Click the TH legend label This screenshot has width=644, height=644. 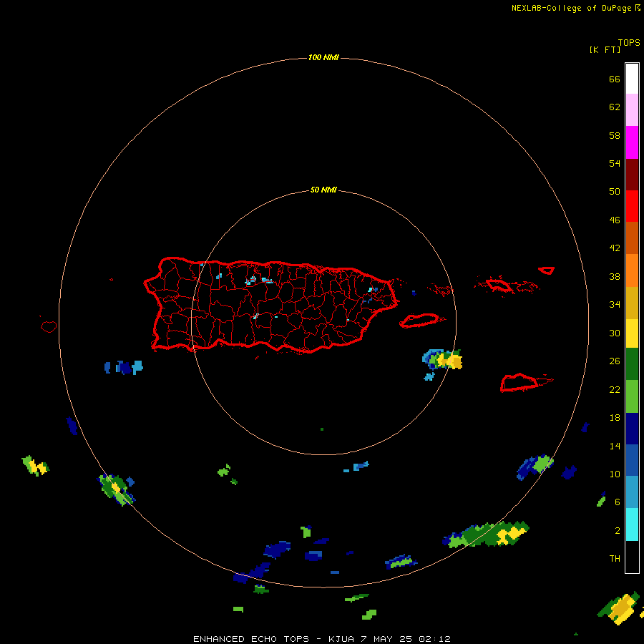click(x=615, y=559)
